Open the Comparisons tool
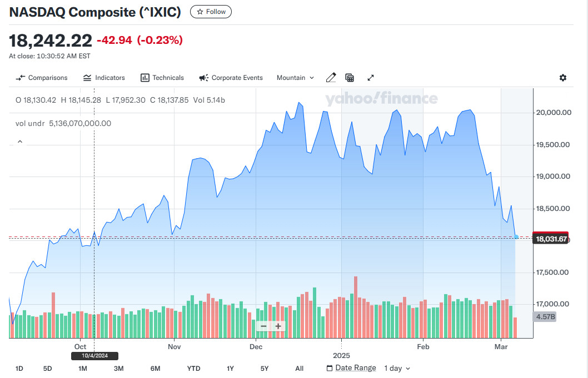The image size is (588, 378). pos(42,78)
